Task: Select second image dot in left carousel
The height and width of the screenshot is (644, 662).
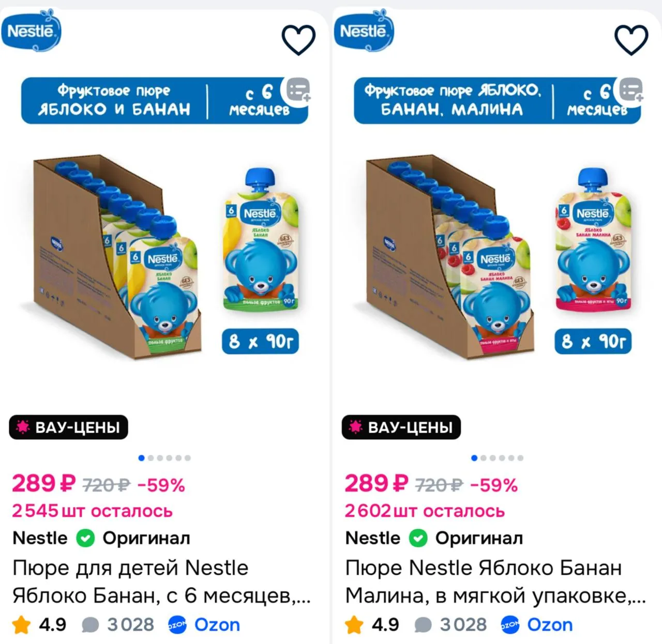Action: [x=151, y=458]
